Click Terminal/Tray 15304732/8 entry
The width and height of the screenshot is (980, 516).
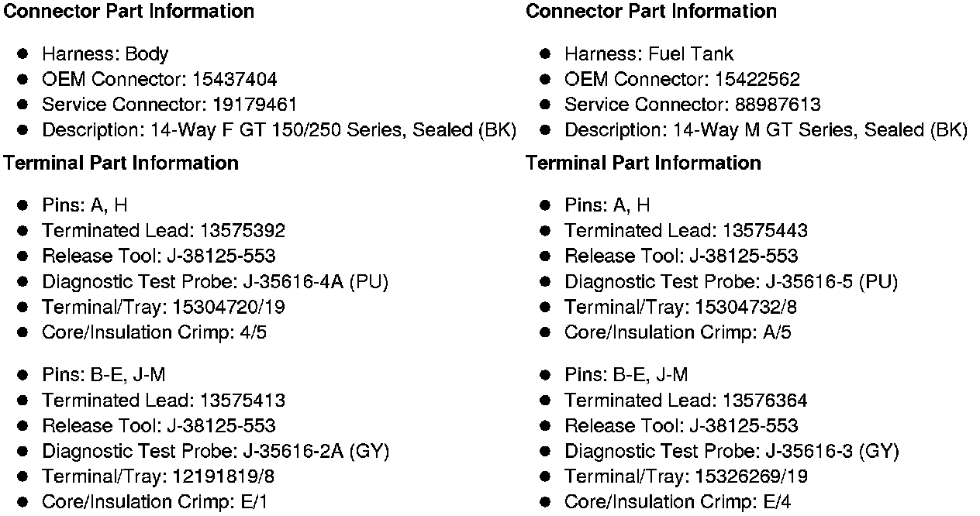click(x=680, y=308)
